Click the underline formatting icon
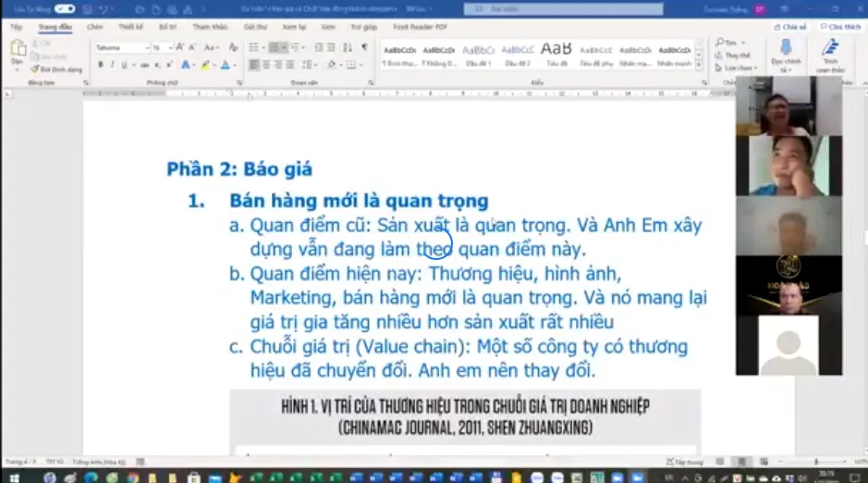Screen dimensions: 868x483 [124, 65]
